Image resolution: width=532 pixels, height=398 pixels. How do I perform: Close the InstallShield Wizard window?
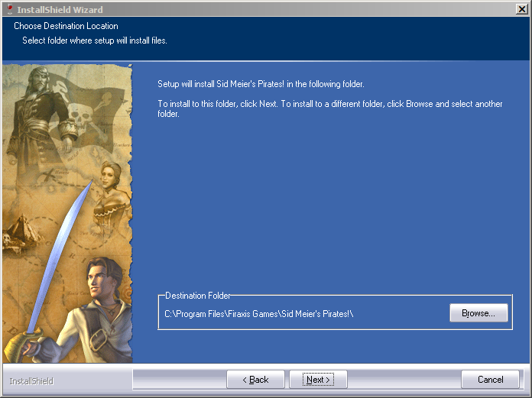click(x=521, y=9)
